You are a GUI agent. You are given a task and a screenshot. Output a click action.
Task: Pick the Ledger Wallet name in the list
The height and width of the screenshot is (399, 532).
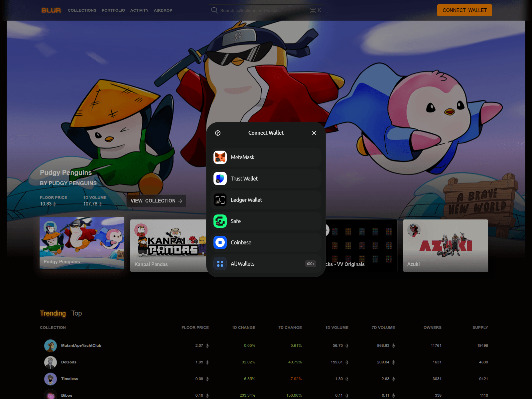click(246, 200)
